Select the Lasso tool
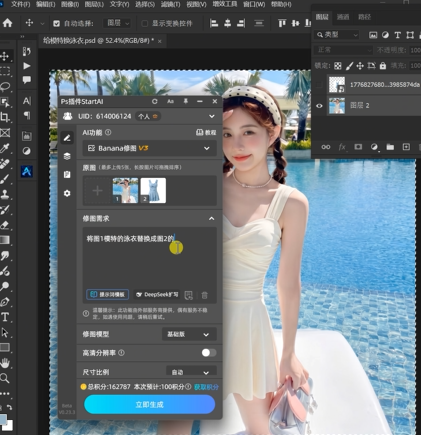 click(x=5, y=87)
